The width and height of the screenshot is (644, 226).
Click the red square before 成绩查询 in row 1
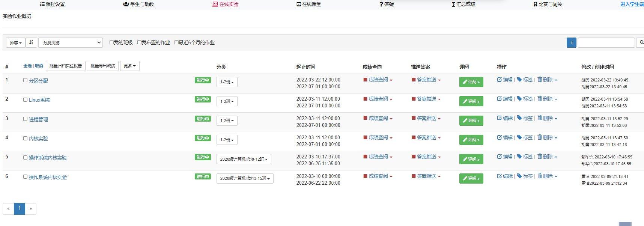pyautogui.click(x=365, y=80)
